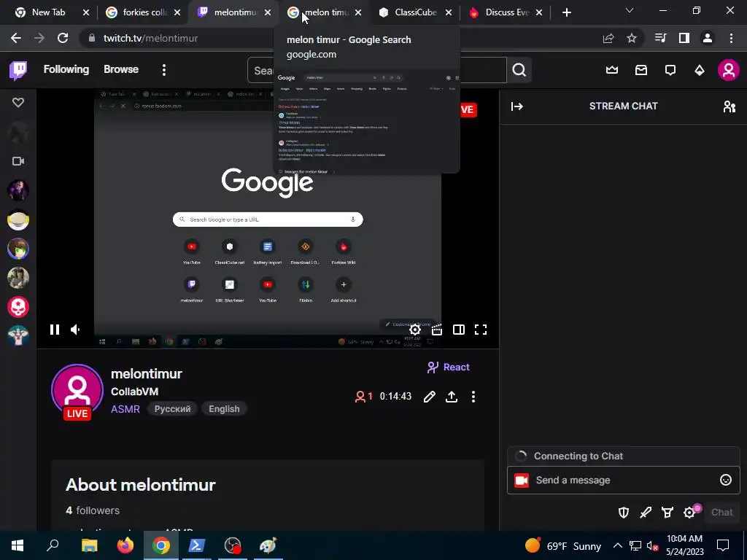747x560 pixels.
Task: Open OBS Studio from taskbar
Action: [233, 545]
